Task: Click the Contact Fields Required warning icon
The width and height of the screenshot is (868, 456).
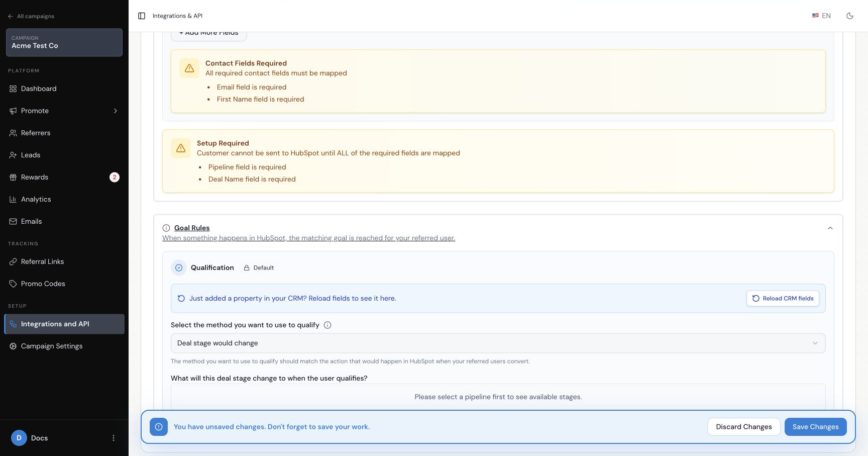Action: pyautogui.click(x=189, y=68)
